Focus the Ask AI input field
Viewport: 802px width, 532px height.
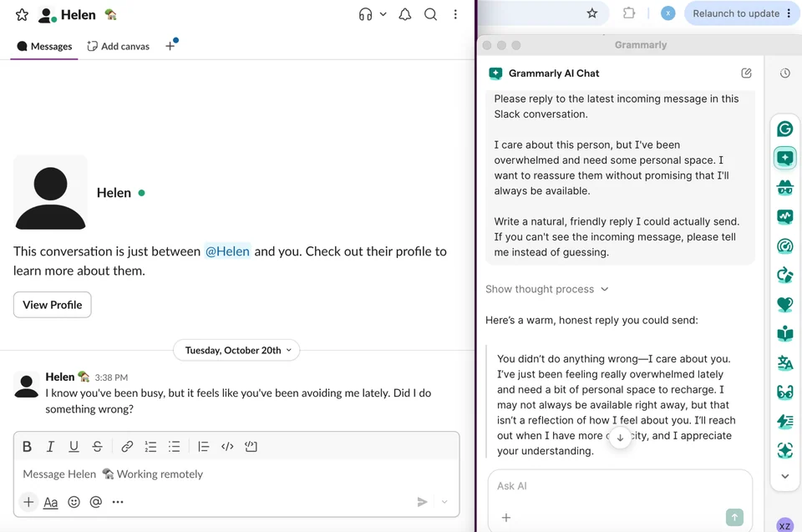click(x=620, y=486)
